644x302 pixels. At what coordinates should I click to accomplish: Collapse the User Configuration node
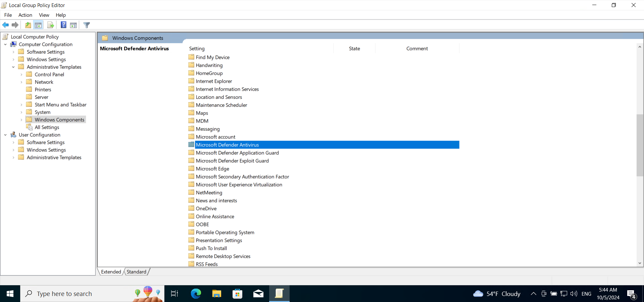pyautogui.click(x=5, y=135)
